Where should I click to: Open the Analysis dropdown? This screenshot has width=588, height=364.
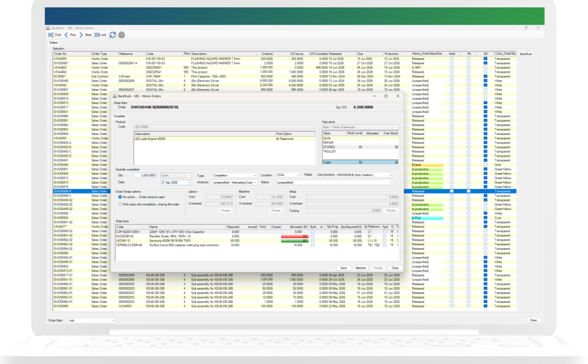click(x=235, y=183)
